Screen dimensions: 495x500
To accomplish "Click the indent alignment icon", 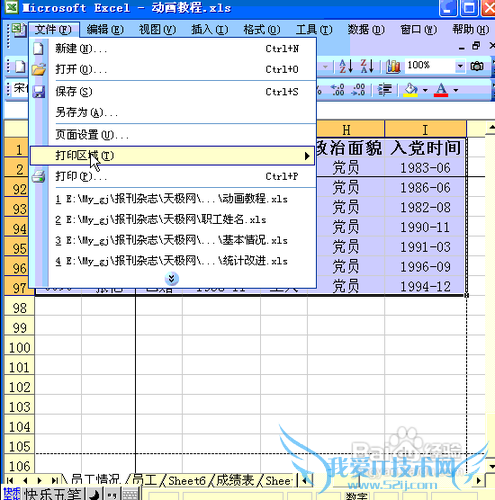I will click(384, 90).
